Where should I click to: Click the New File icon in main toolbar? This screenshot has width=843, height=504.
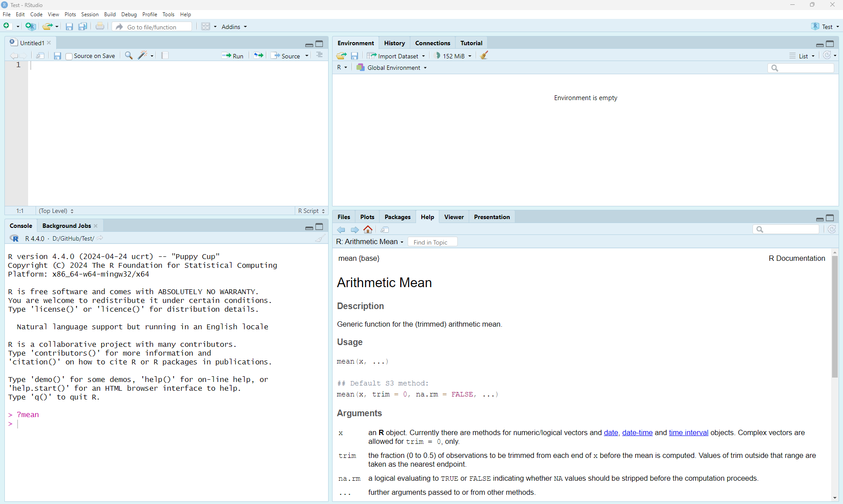pos(7,26)
